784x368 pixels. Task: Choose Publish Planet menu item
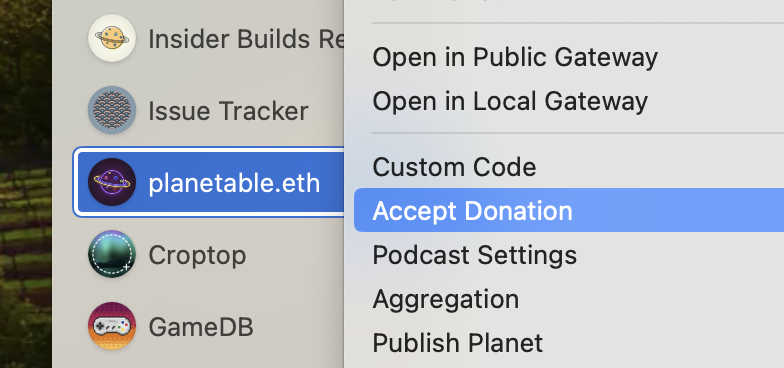(x=458, y=343)
